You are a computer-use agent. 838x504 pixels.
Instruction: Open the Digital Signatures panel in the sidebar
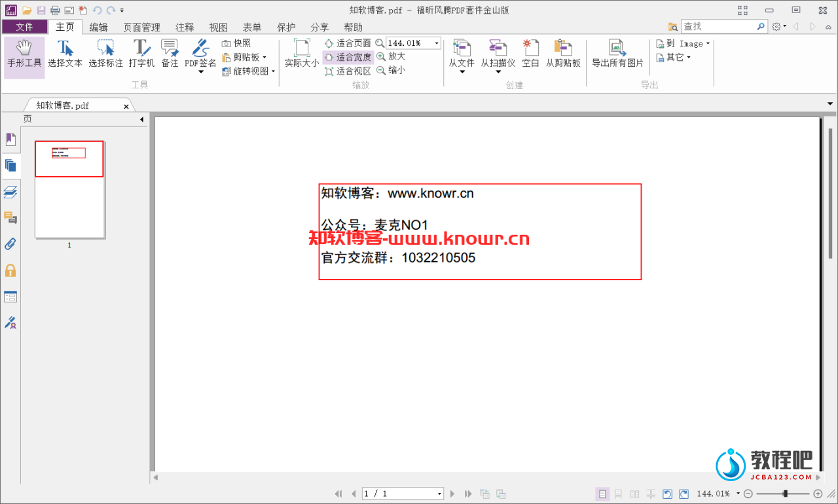pyautogui.click(x=10, y=323)
